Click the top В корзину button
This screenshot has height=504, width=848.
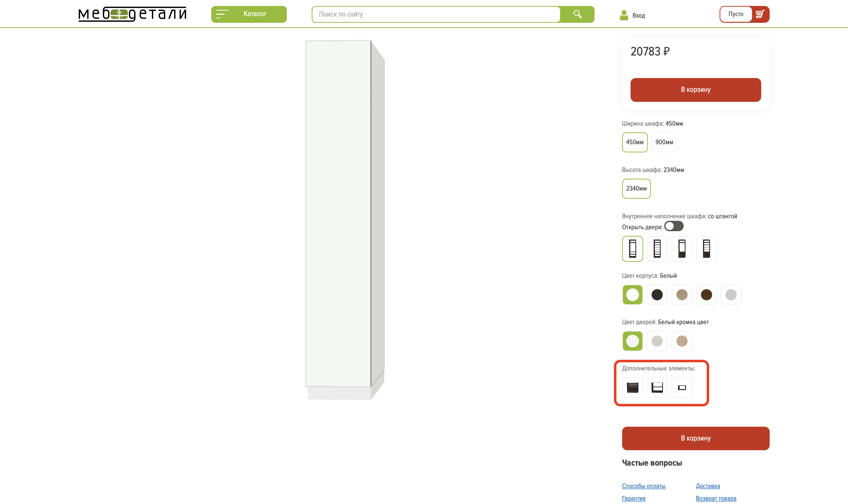(x=695, y=90)
